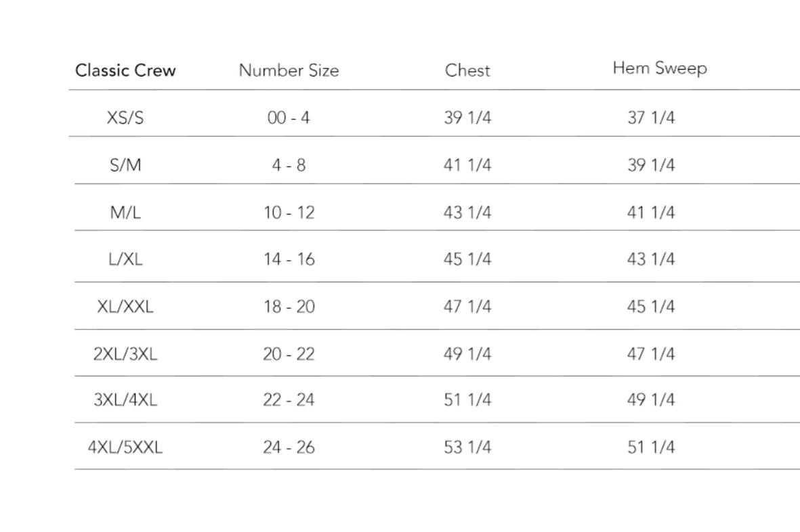Select the Number Size column header
Viewport: 800px width, 532px height.
(289, 70)
